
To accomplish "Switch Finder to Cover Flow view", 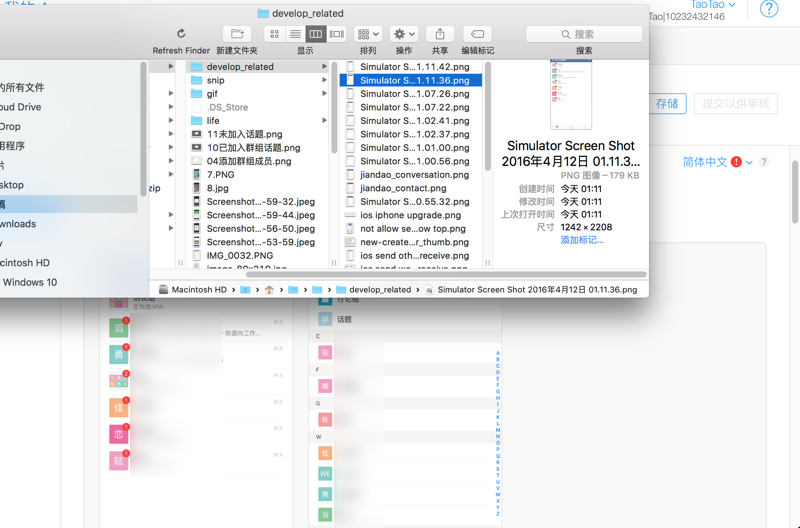I will click(x=337, y=34).
